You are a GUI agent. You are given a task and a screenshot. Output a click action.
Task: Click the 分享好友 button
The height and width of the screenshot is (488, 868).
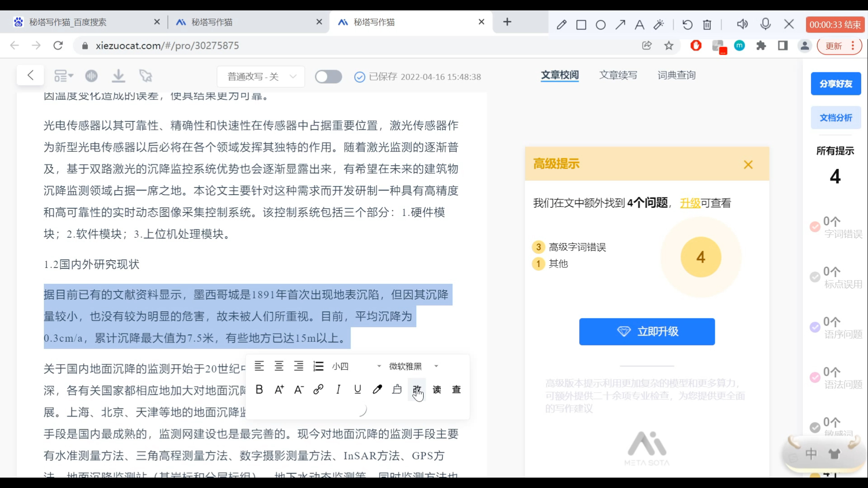coord(836,84)
